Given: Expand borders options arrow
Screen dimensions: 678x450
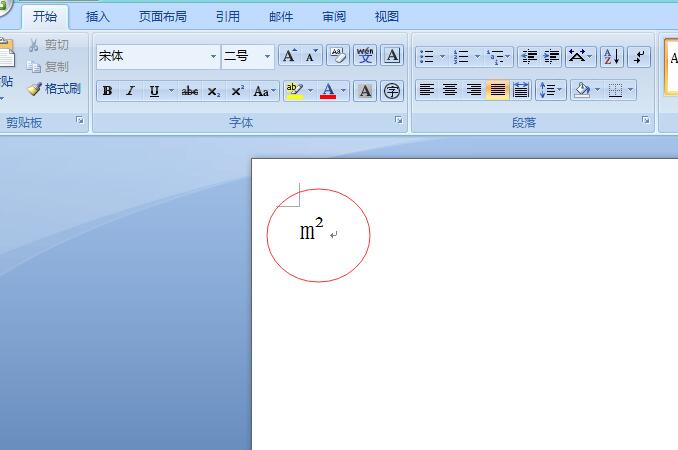Looking at the screenshot, I should [x=630, y=90].
